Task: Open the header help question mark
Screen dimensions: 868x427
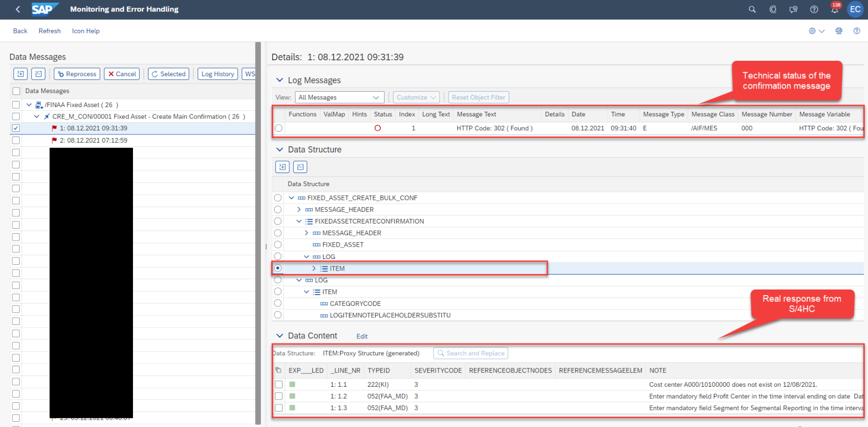Action: pyautogui.click(x=814, y=9)
